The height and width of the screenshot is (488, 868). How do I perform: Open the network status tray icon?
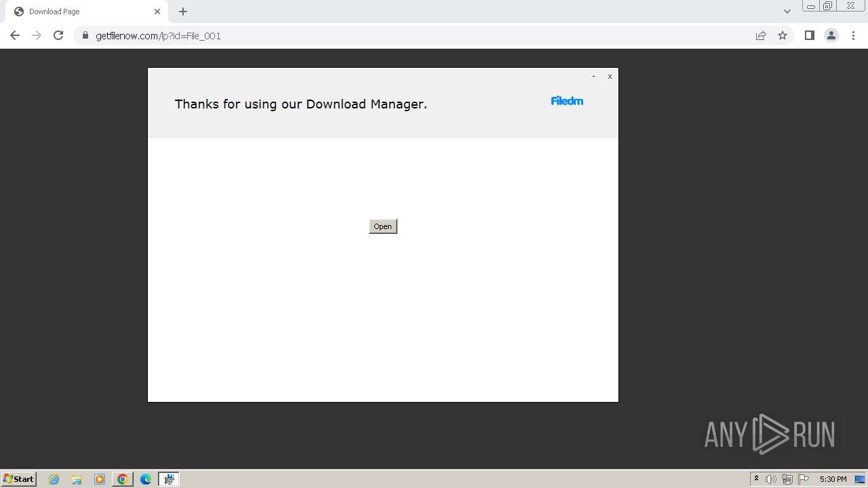(787, 479)
